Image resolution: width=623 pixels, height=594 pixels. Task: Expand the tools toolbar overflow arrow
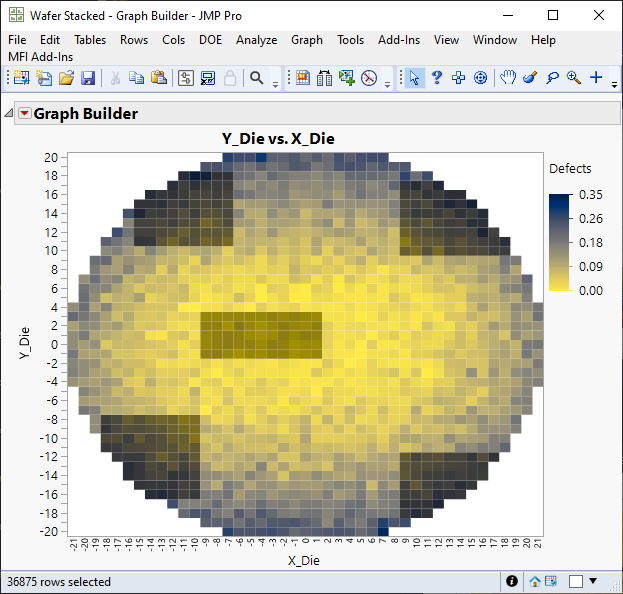614,84
